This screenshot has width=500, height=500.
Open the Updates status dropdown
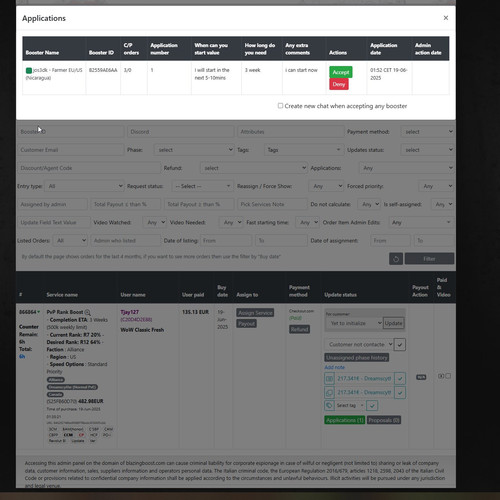pos(427,150)
